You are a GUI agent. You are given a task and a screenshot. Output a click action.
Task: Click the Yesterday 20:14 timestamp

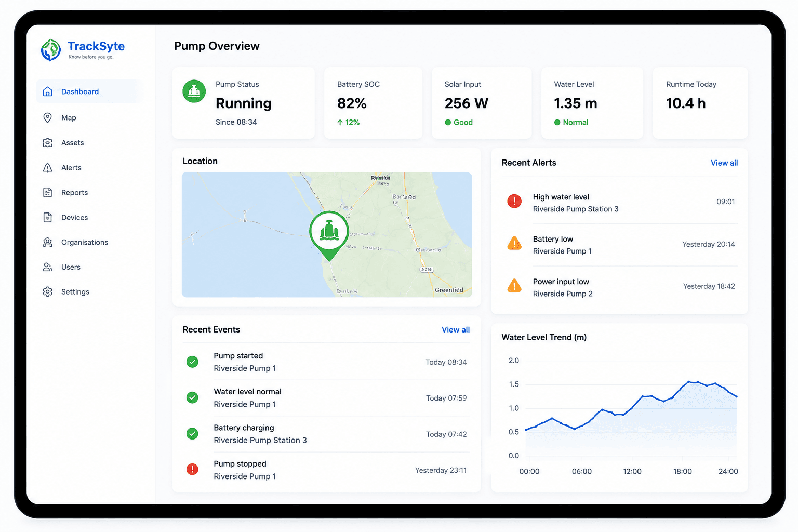coord(709,244)
